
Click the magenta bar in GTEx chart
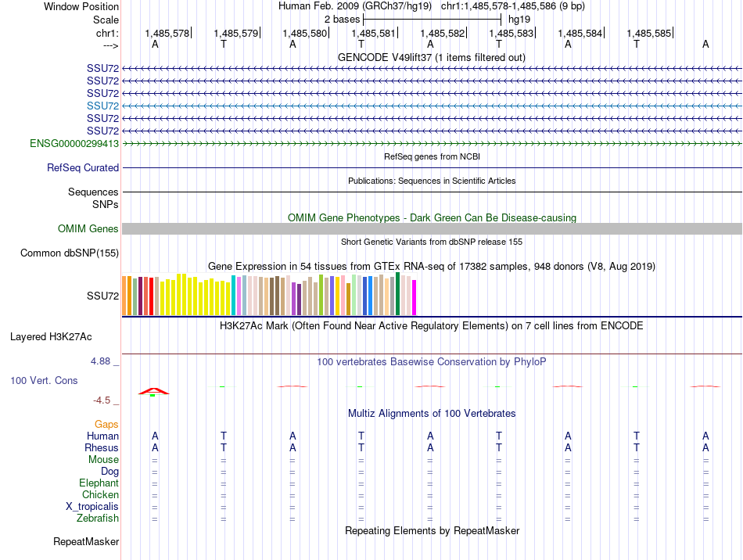pos(415,297)
